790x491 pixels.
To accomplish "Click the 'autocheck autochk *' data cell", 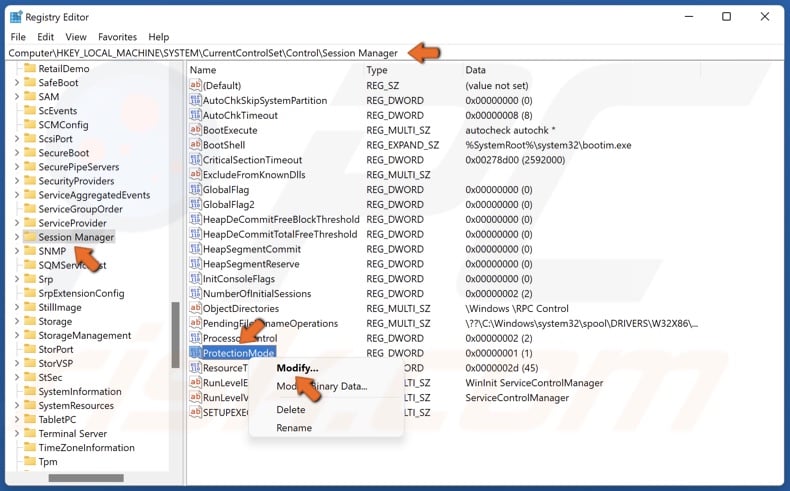I will 510,130.
